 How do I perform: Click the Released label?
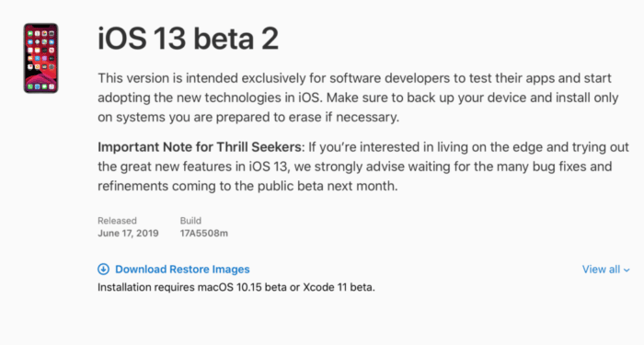point(117,221)
